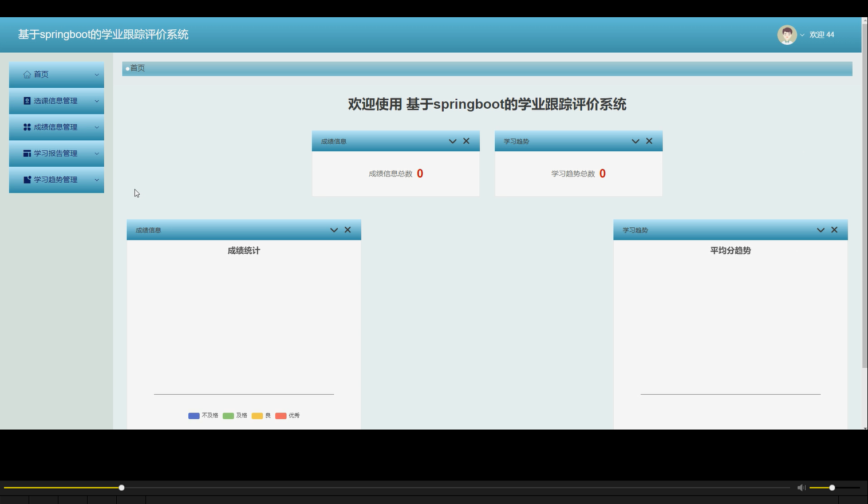The height and width of the screenshot is (504, 868).
Task: Click the 欢迎 44 user label
Action: (x=822, y=35)
